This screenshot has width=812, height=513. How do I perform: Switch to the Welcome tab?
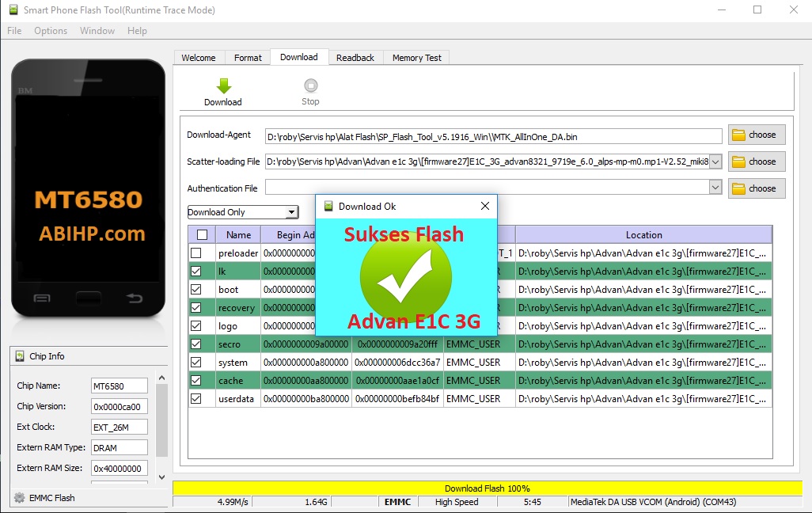click(x=199, y=58)
